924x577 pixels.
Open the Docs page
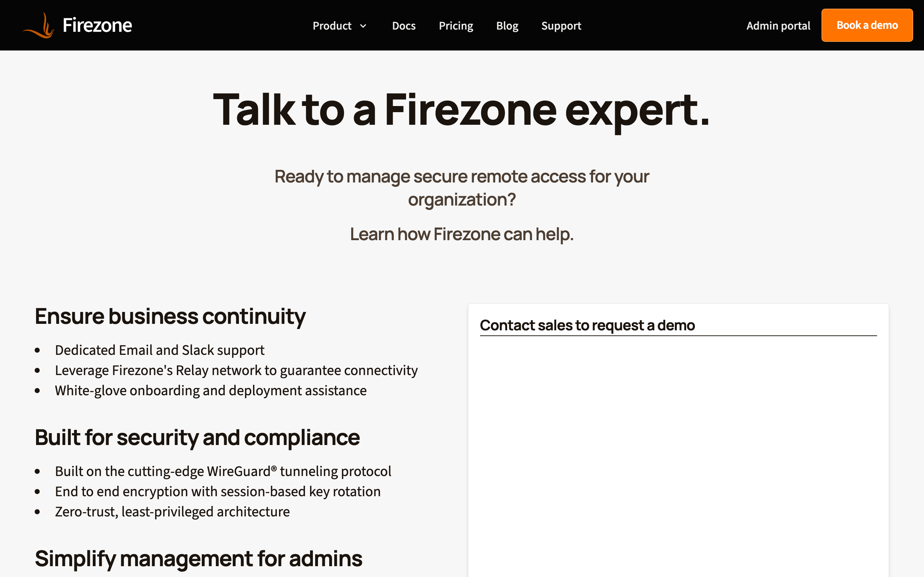click(x=404, y=26)
